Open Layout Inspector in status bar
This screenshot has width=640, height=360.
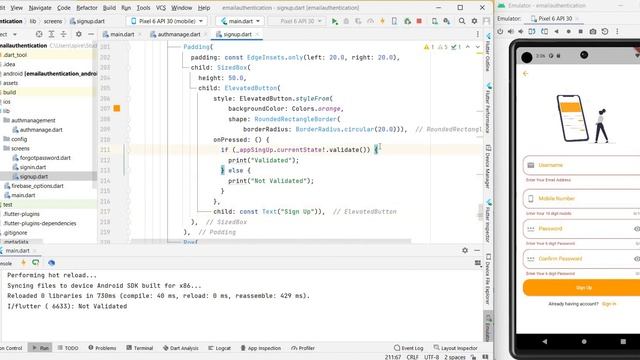tap(456, 348)
